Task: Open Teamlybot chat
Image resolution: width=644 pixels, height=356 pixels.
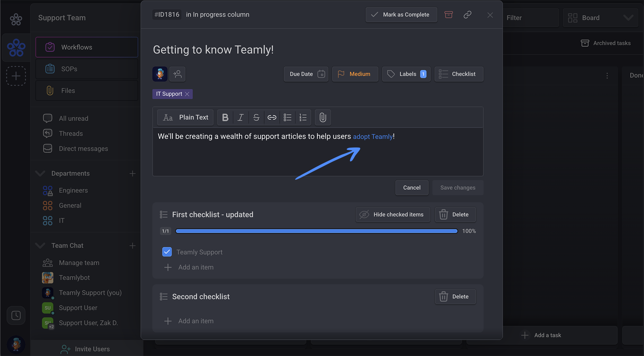Action: pos(74,278)
